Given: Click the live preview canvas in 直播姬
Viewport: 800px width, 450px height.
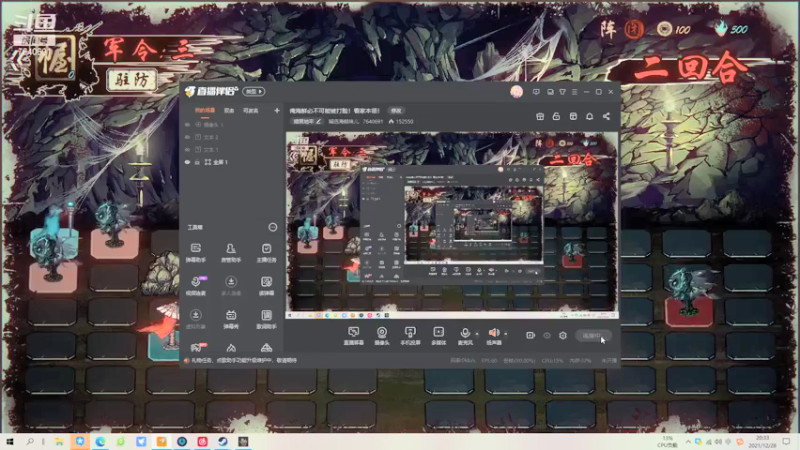Looking at the screenshot, I should pyautogui.click(x=452, y=225).
